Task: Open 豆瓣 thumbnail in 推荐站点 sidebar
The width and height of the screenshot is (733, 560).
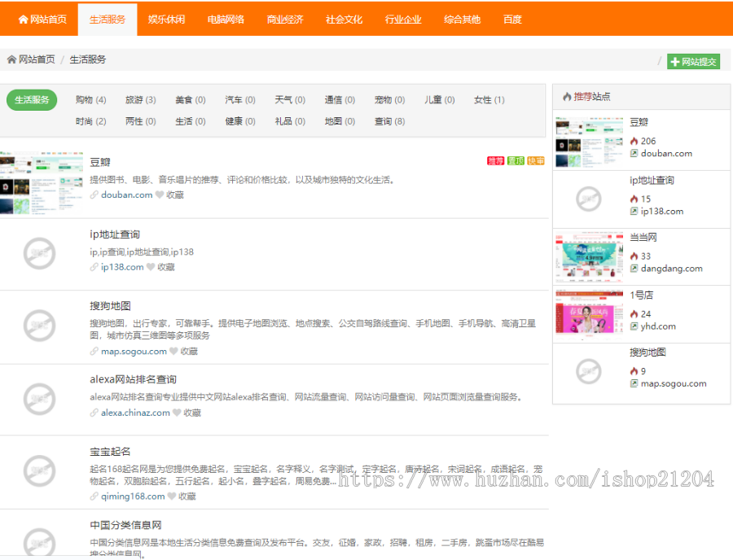Action: point(589,142)
